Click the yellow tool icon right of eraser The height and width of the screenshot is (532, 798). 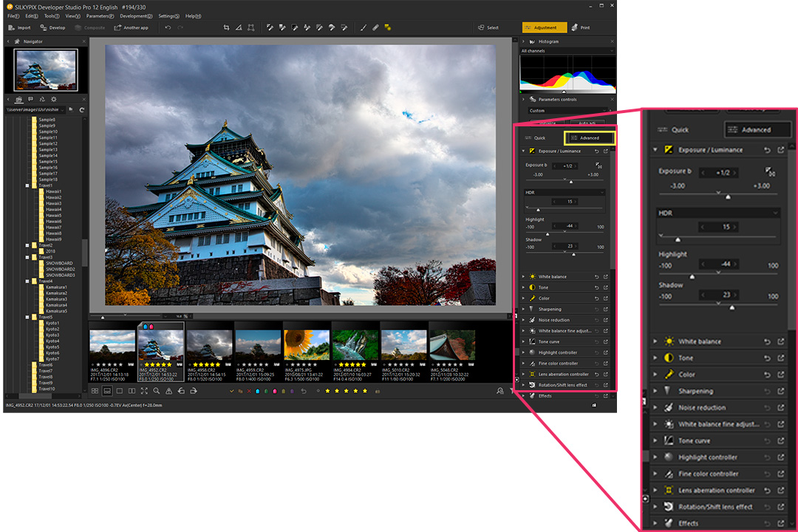[x=388, y=27]
